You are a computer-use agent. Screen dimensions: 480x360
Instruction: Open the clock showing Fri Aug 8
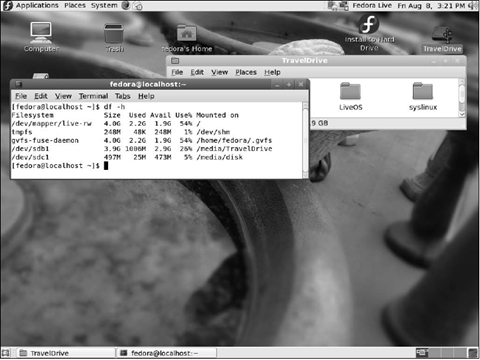click(431, 6)
